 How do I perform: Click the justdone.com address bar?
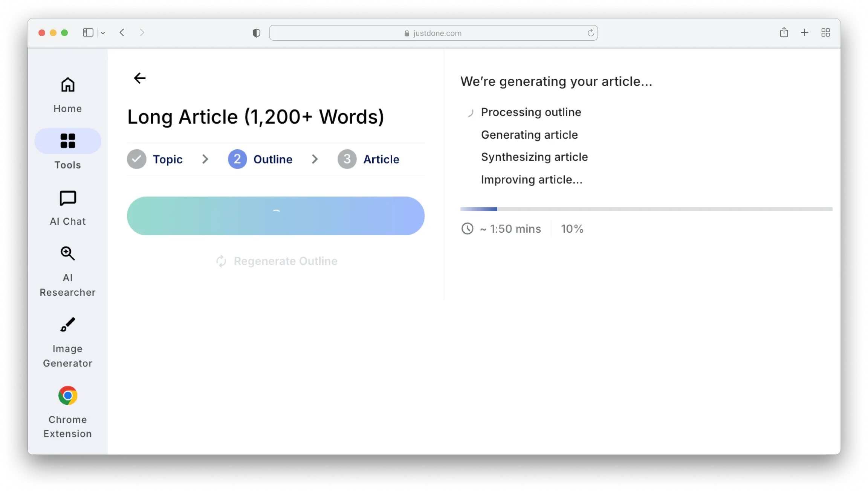(433, 33)
